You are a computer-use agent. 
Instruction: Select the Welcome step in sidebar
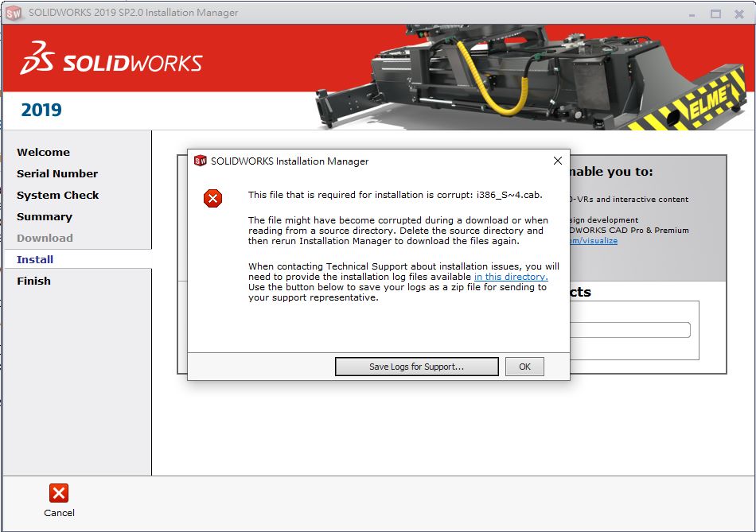coord(44,152)
